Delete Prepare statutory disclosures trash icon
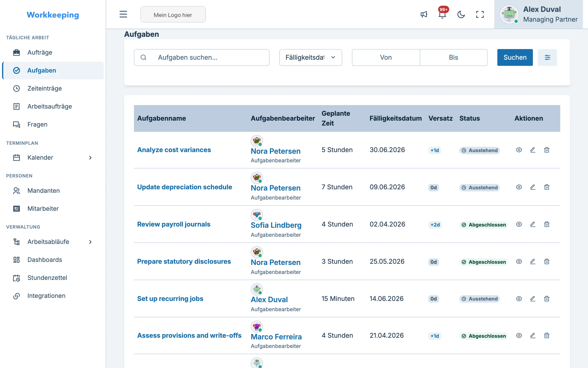Screen dimensions: 588x368 (547, 262)
